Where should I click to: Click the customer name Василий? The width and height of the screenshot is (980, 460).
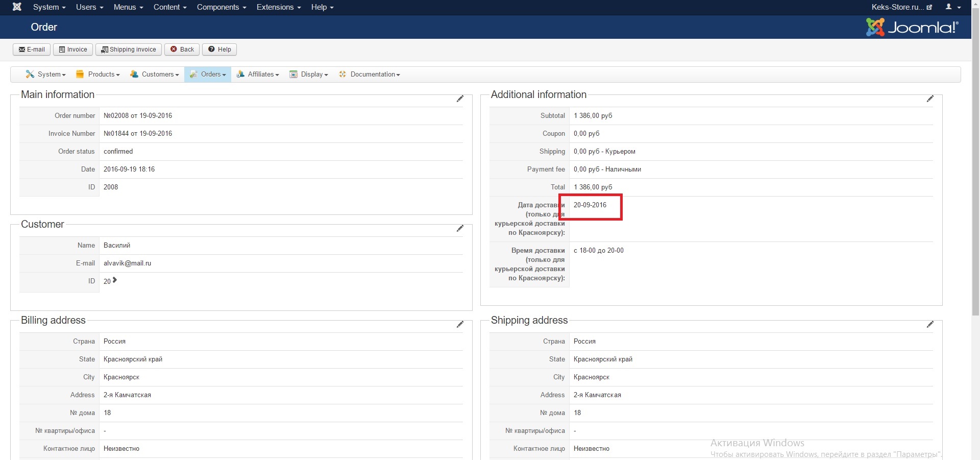(117, 246)
